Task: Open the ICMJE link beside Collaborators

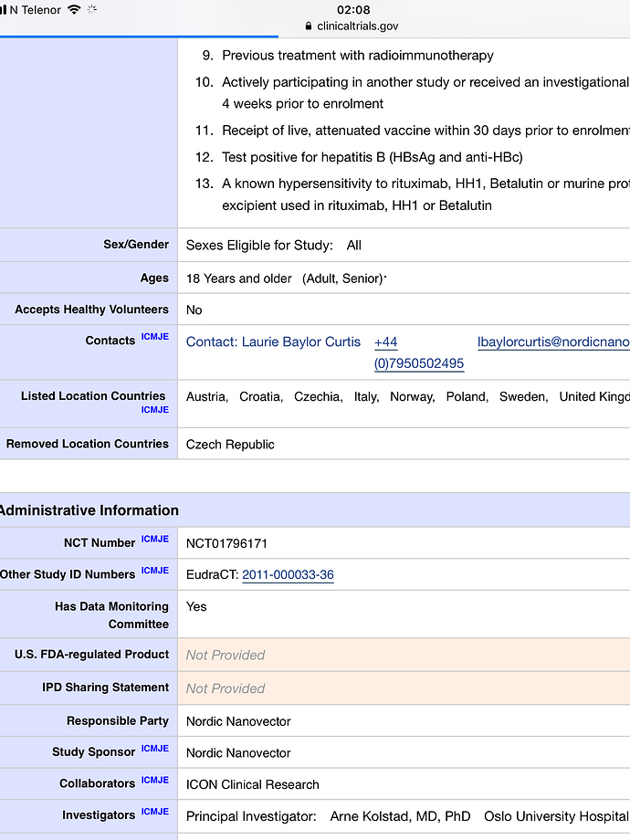Action: pos(155,780)
